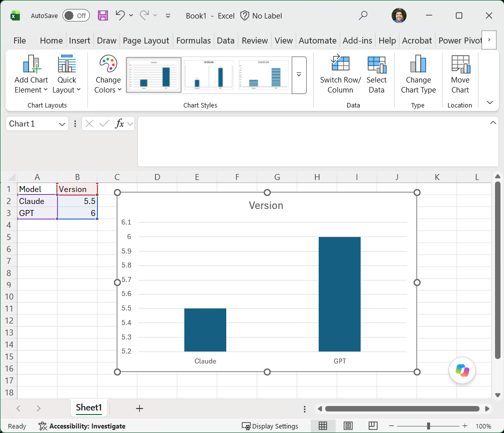This screenshot has width=504, height=433.
Task: Click the Version chart title
Action: coord(266,205)
